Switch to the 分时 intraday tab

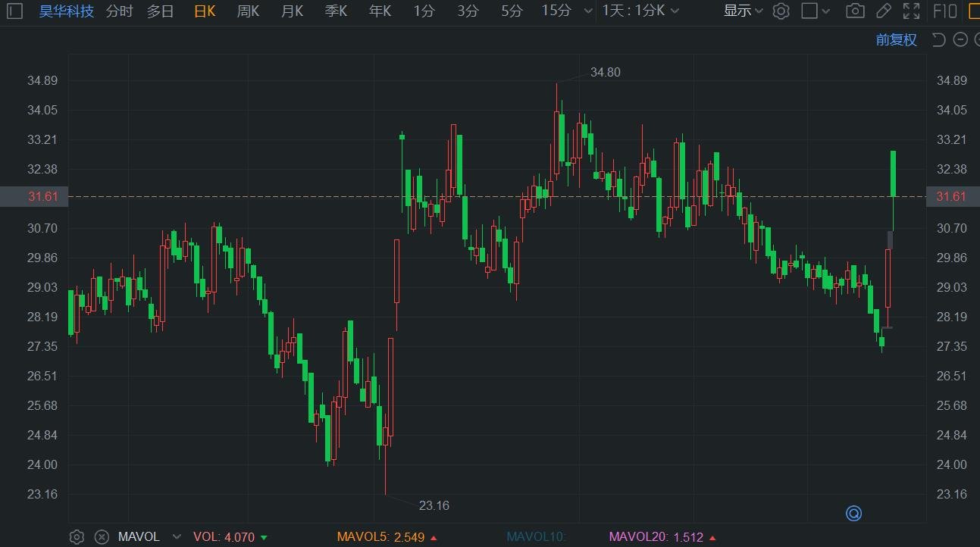point(119,11)
